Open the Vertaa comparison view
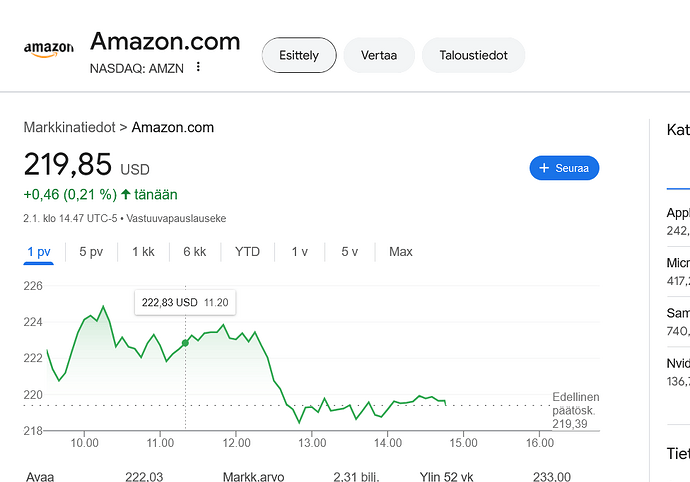The width and height of the screenshot is (690, 482). [x=379, y=55]
